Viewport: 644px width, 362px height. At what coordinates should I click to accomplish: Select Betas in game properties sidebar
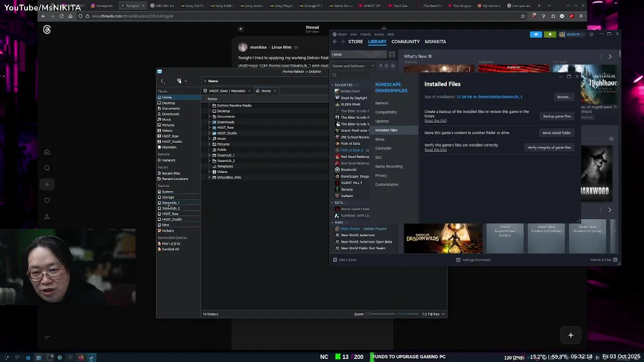pos(380,139)
